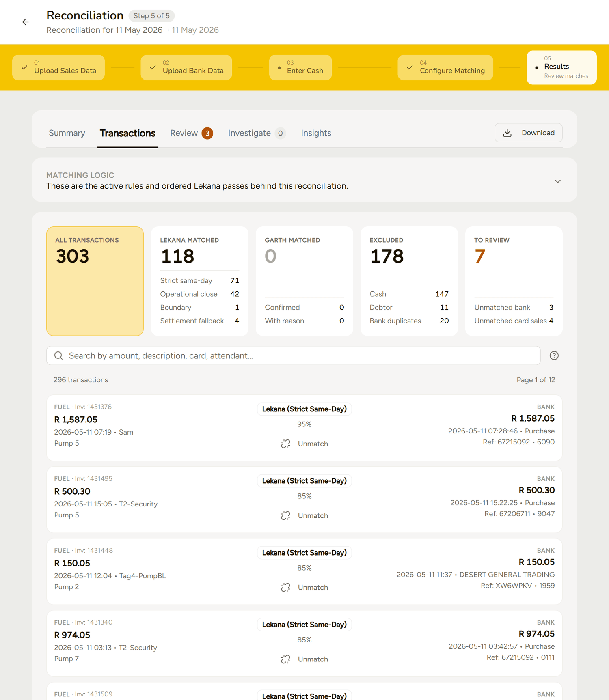Click the search magnifier icon
Viewport: 609px width, 700px height.
point(58,355)
